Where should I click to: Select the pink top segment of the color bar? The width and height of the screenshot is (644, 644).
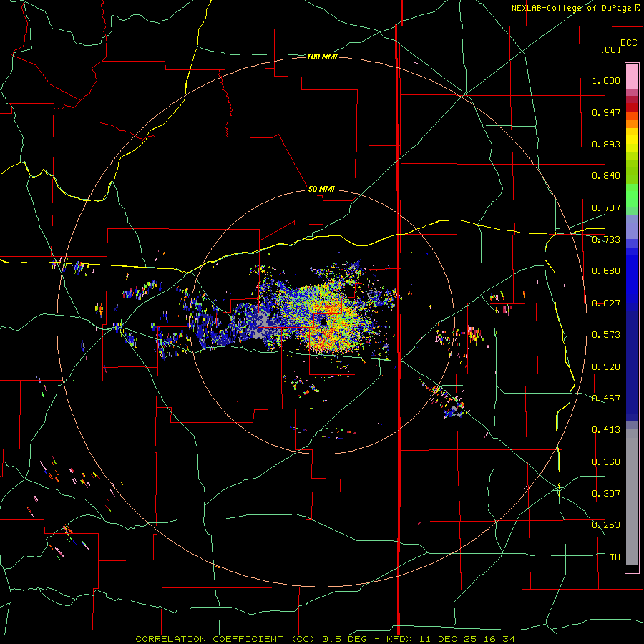(632, 76)
